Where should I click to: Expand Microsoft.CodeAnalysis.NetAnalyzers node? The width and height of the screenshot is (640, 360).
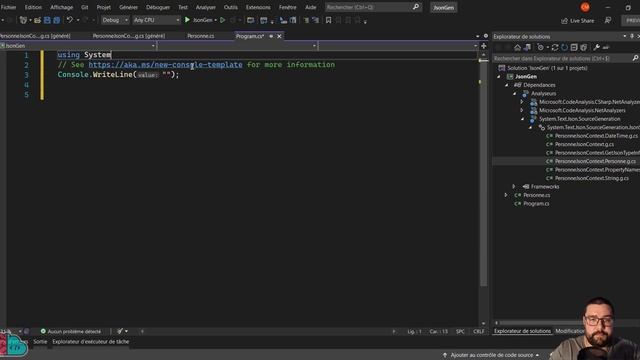tap(522, 110)
